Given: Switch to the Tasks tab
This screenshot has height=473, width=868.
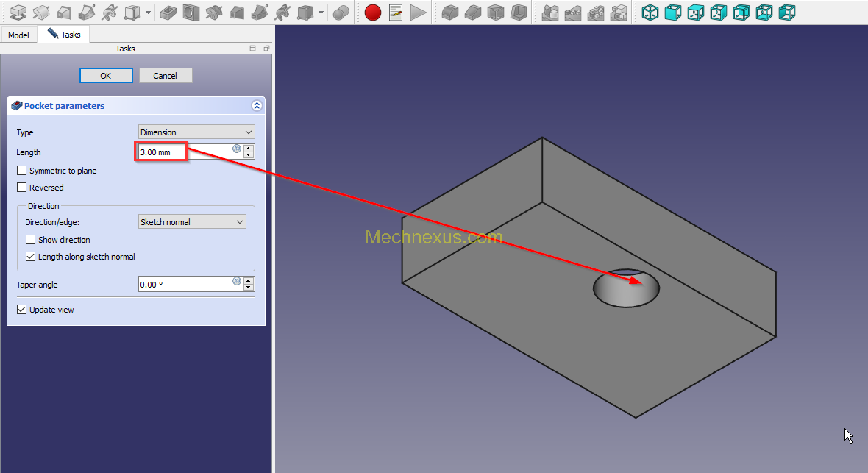Looking at the screenshot, I should tap(64, 35).
